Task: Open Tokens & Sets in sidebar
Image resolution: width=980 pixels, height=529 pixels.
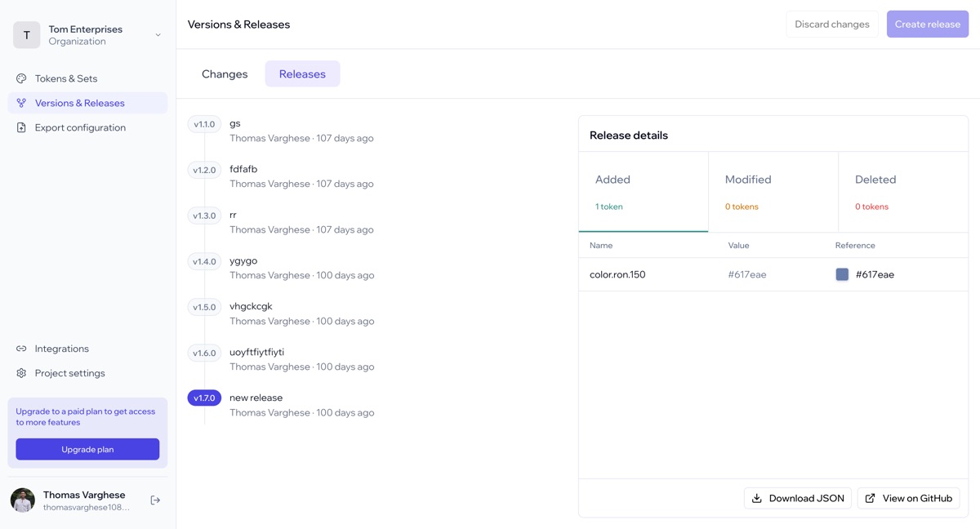Action: tap(87, 78)
